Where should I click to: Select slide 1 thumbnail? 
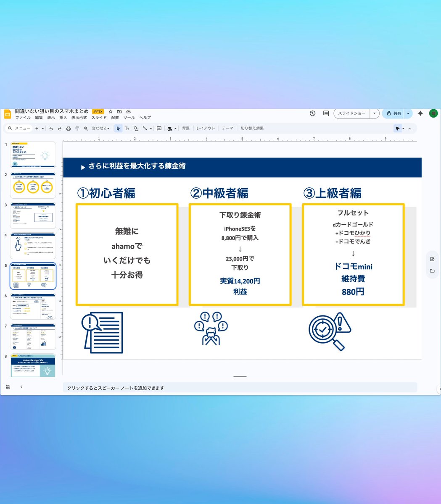tap(33, 155)
